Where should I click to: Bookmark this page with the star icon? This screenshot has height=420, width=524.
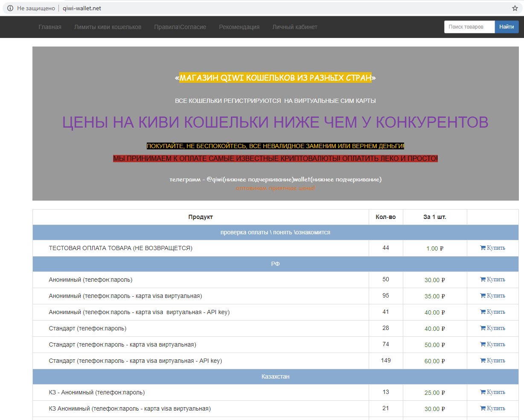pos(515,8)
